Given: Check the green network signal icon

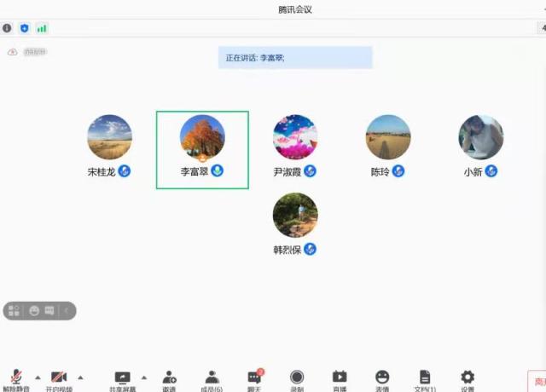Looking at the screenshot, I should [42, 28].
